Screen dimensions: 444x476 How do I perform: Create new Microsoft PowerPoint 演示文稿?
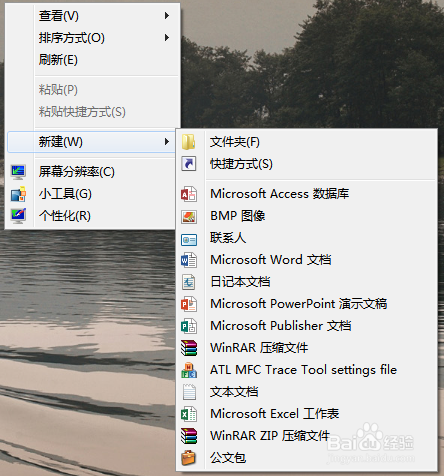coord(307,304)
